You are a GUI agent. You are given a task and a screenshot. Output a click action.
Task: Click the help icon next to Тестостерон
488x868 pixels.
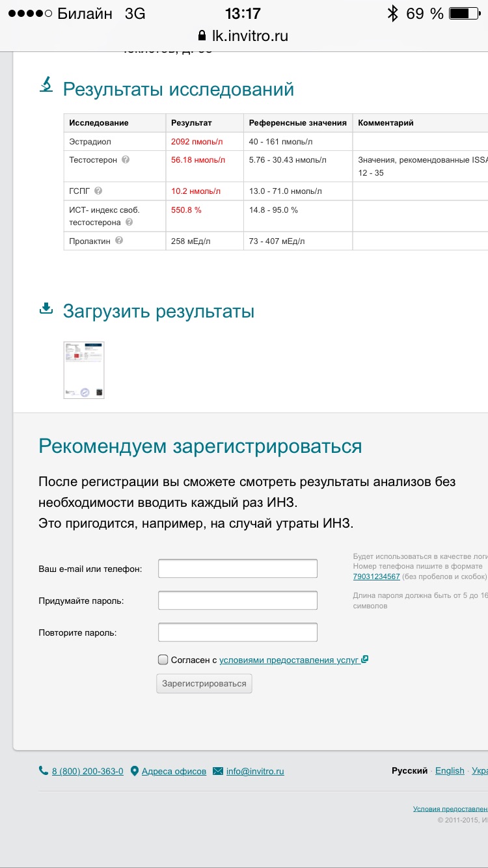126,159
